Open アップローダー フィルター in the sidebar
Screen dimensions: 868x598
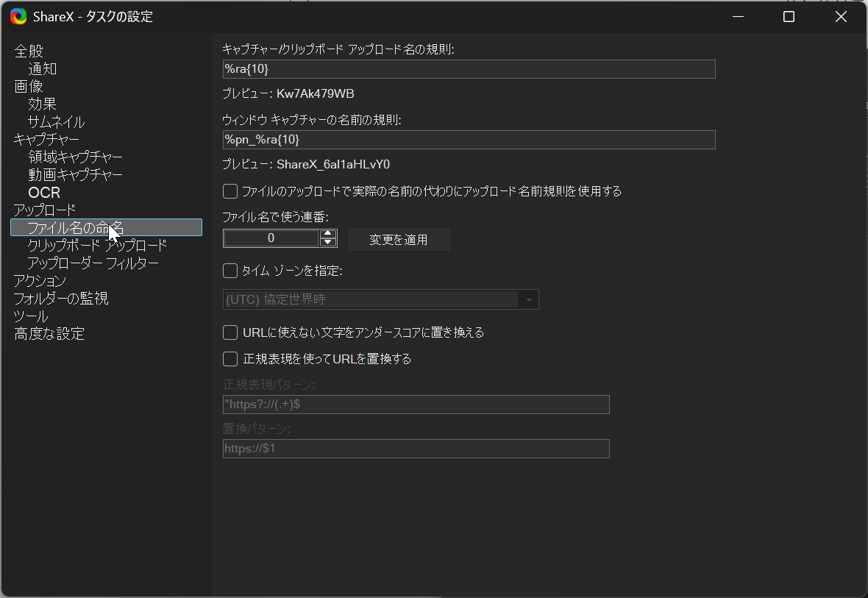point(93,263)
